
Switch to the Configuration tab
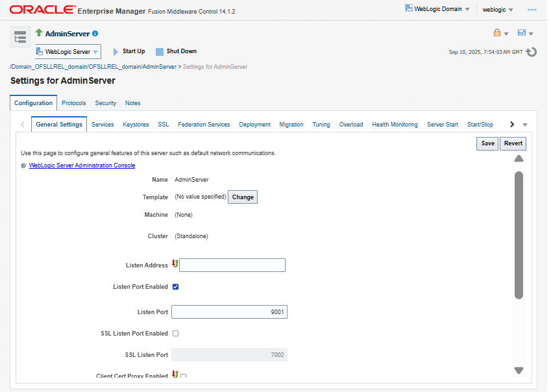[x=33, y=103]
